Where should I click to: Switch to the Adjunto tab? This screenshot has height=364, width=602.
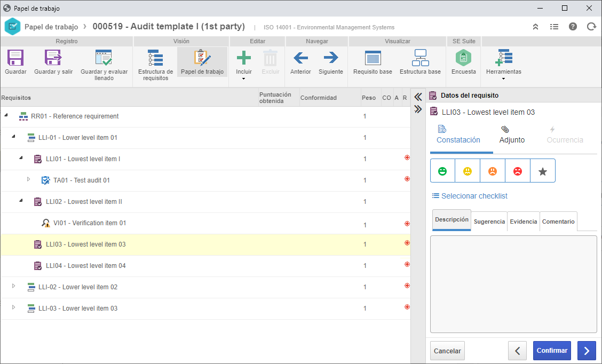point(512,135)
